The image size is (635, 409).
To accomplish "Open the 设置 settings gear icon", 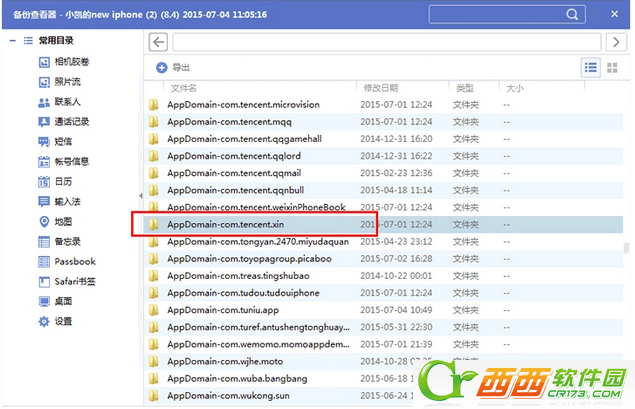I will 44,322.
